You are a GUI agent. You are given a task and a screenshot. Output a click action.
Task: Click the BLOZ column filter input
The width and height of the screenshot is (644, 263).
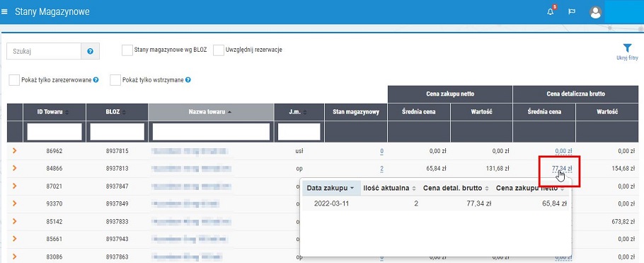[x=117, y=132]
